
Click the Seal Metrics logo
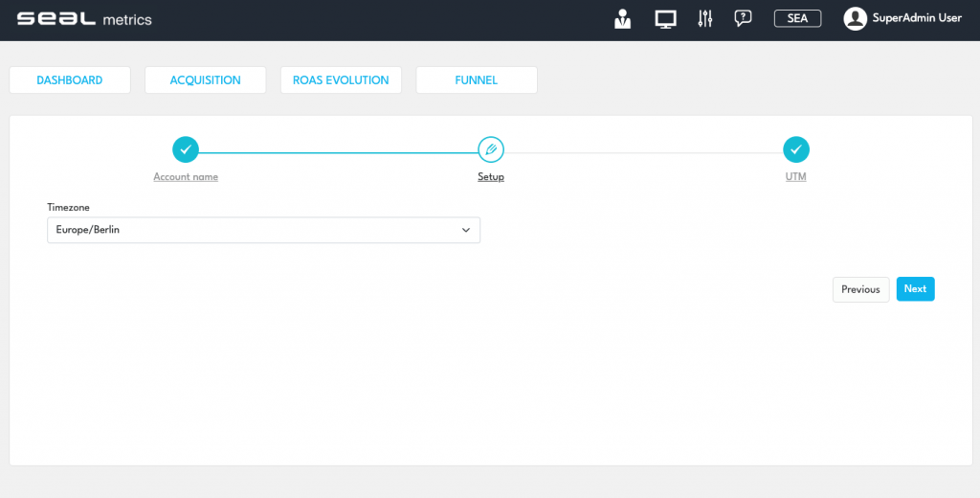[x=84, y=19]
